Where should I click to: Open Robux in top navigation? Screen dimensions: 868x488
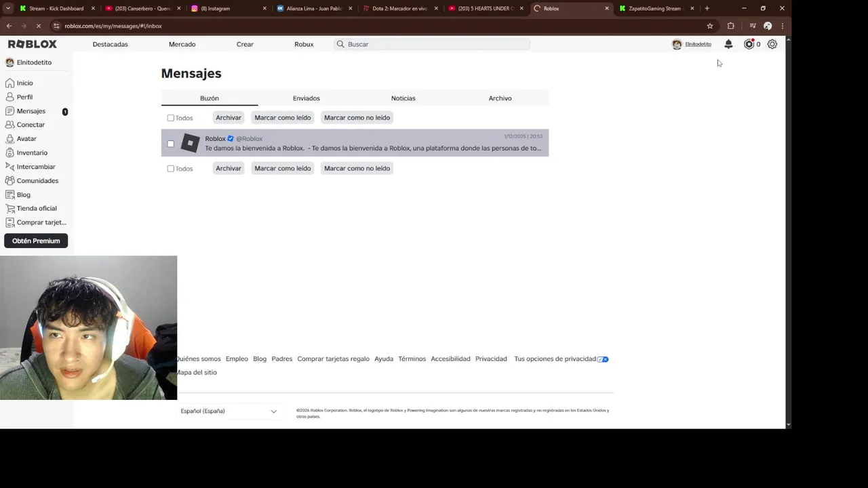304,44
